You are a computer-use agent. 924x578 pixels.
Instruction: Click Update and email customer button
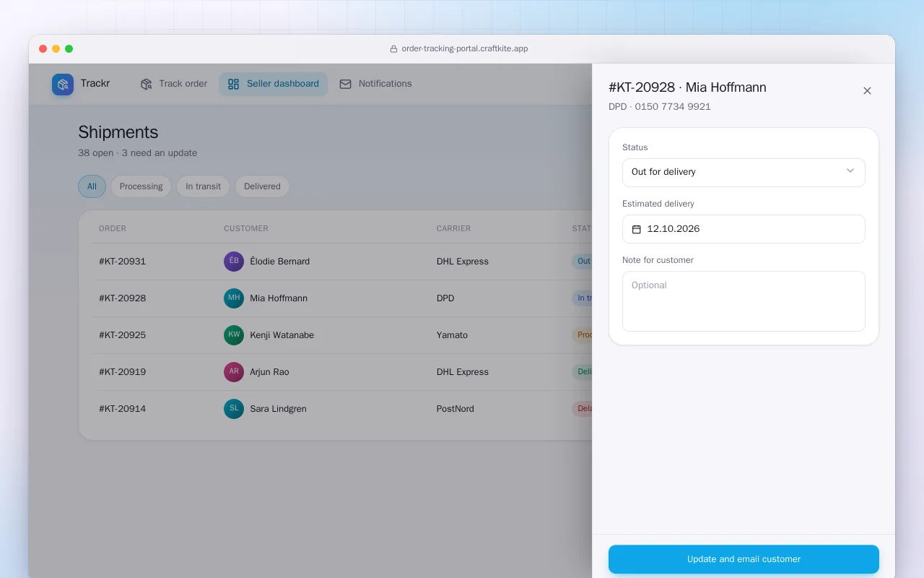point(744,559)
